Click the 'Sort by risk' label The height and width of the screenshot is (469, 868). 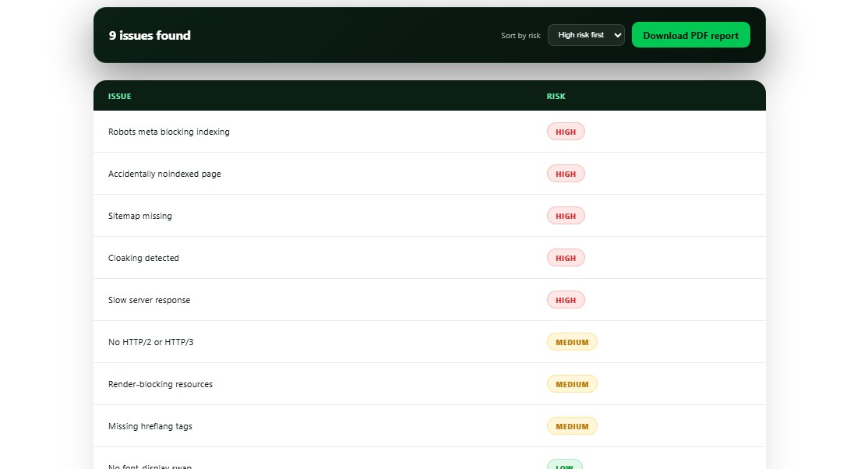[520, 35]
